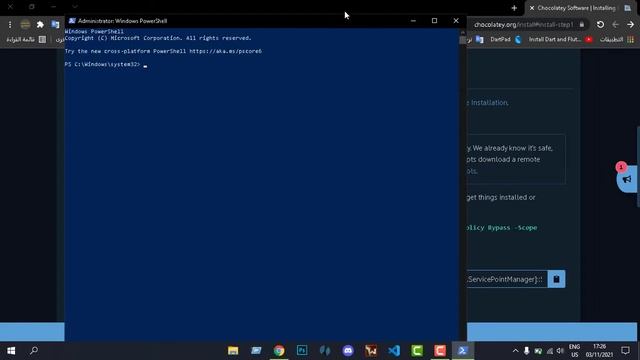Image resolution: width=640 pixels, height=360 pixels.
Task: Open a new browser tab
Action: [x=514, y=8]
